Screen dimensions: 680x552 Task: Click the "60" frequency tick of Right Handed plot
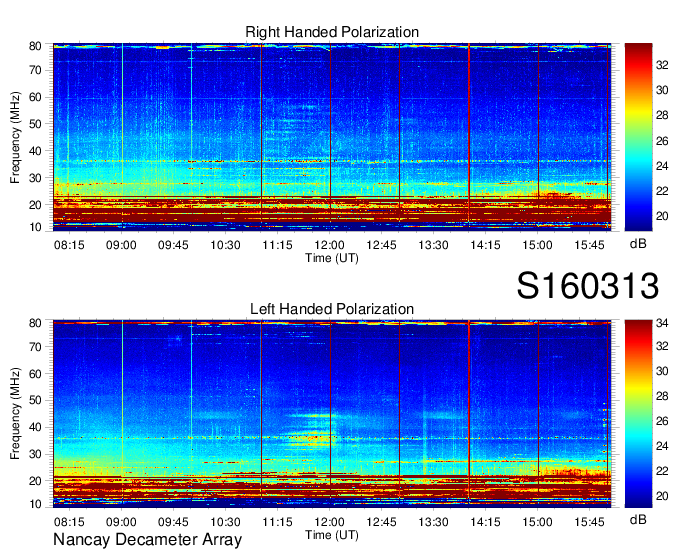point(35,97)
